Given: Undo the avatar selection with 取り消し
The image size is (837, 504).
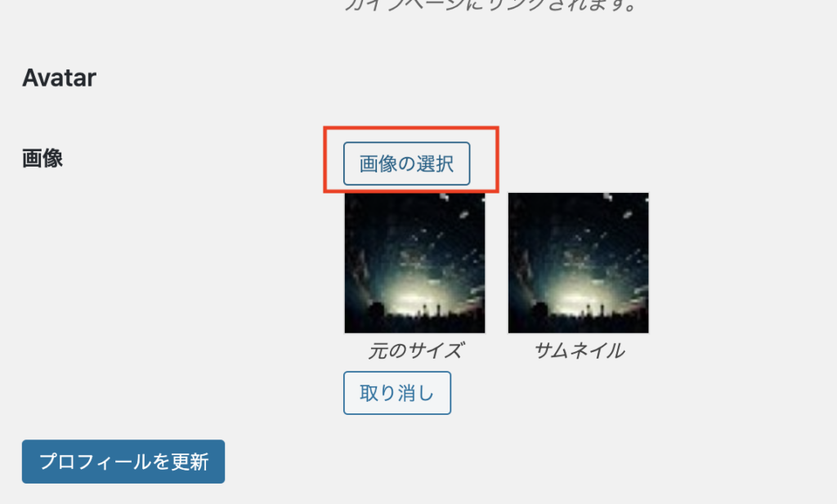Looking at the screenshot, I should coord(397,393).
